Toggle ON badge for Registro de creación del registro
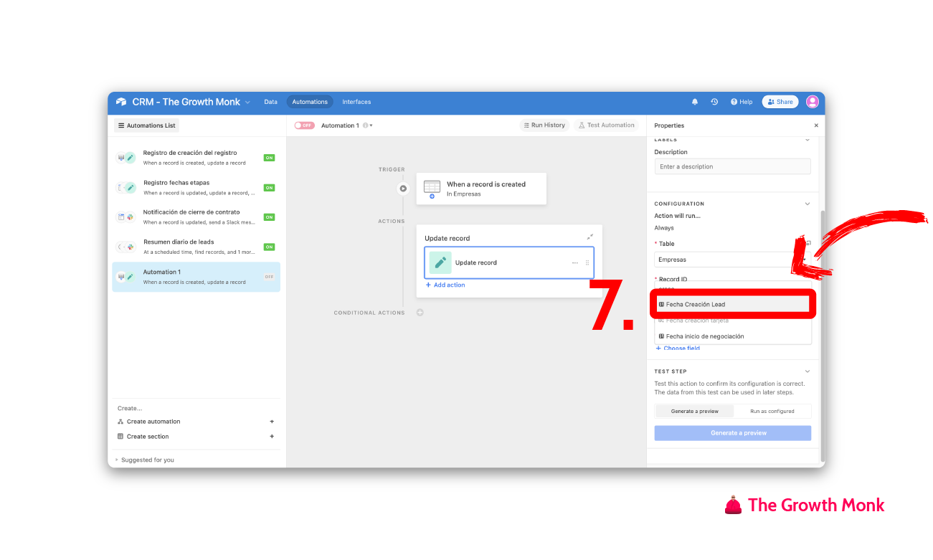This screenshot has height=560, width=933. tap(269, 158)
